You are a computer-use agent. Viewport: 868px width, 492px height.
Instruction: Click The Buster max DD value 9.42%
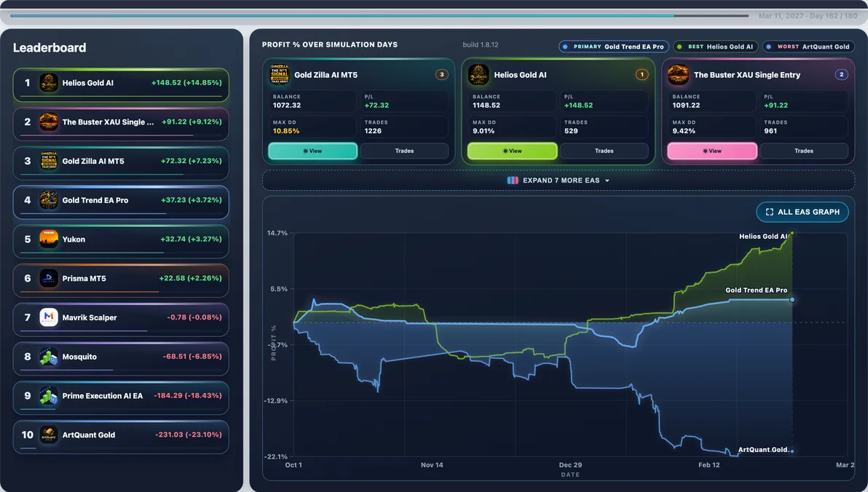683,131
